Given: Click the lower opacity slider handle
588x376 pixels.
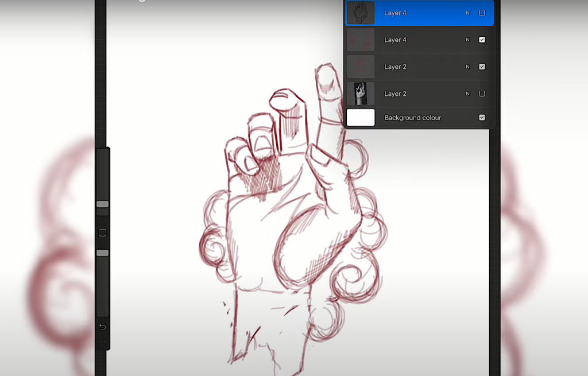Looking at the screenshot, I should (x=102, y=253).
